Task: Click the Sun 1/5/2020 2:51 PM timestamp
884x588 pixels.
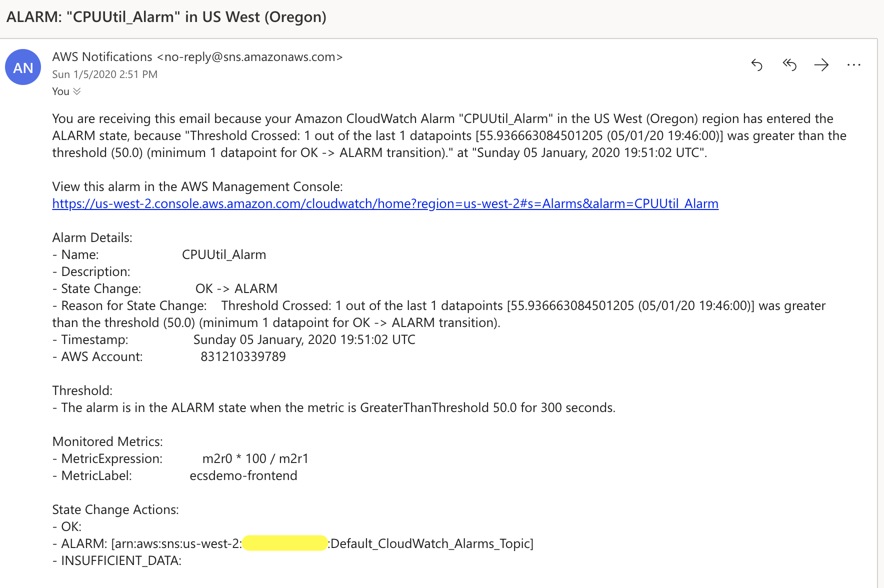Action: [104, 74]
